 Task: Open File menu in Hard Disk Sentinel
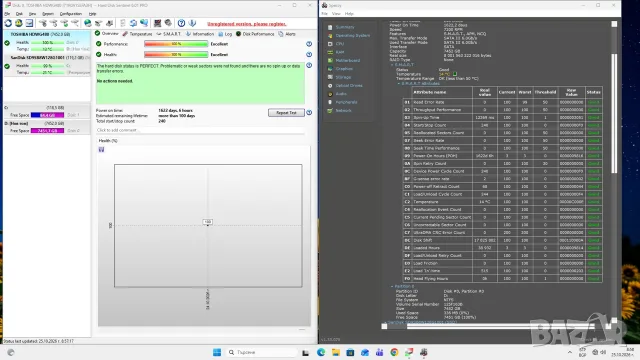tap(7, 14)
